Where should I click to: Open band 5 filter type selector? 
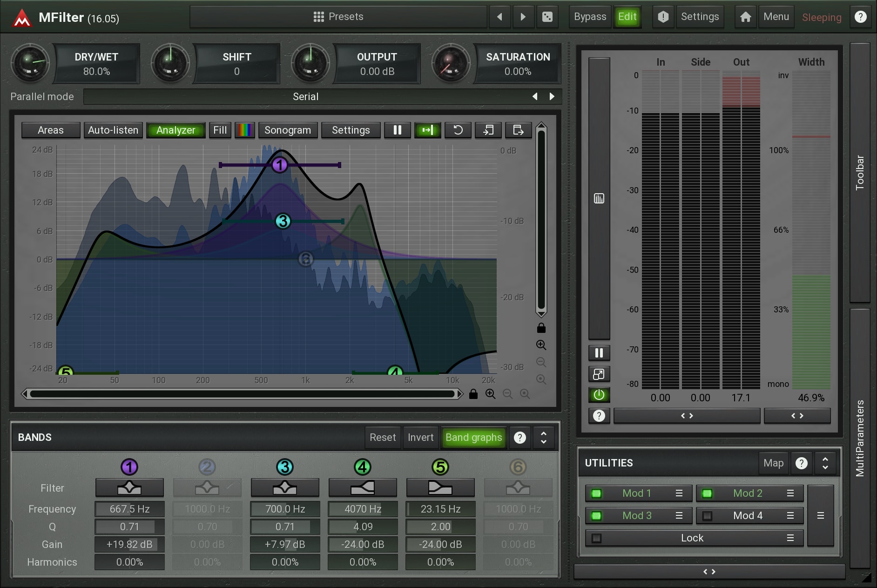point(440,488)
